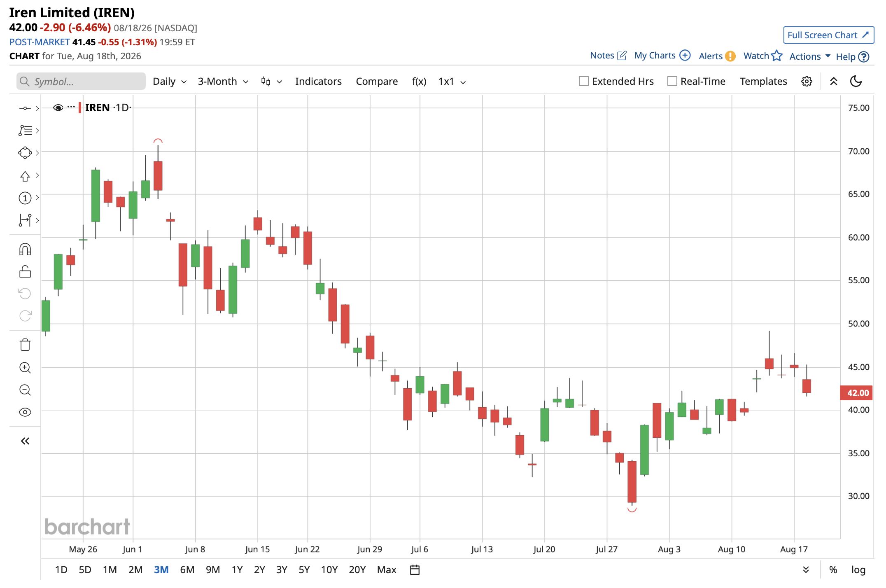Select the Max time range
Viewport: 886px width, 588px height.
pos(387,569)
